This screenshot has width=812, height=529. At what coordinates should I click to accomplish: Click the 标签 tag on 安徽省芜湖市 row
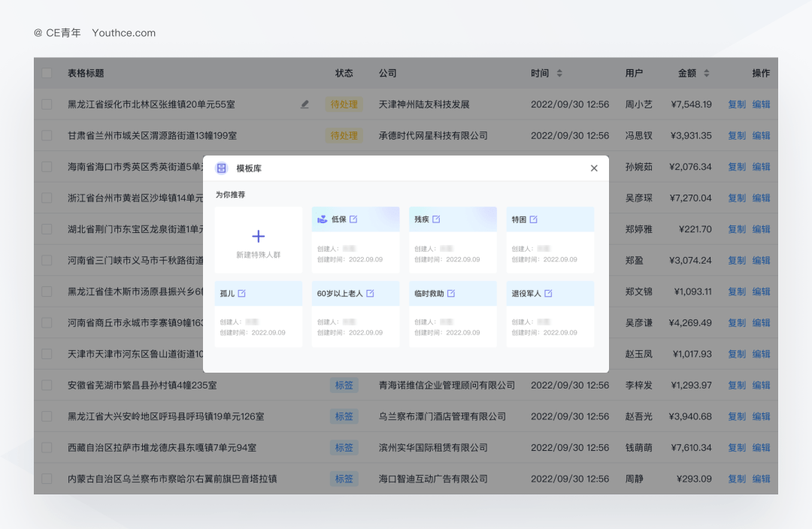pos(344,385)
